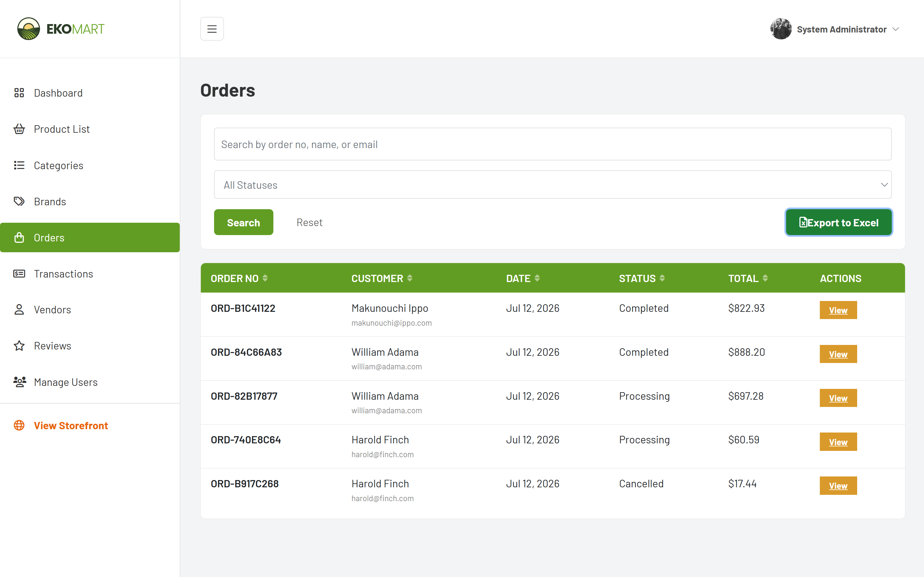Go to Product List page
924x577 pixels.
90,129
